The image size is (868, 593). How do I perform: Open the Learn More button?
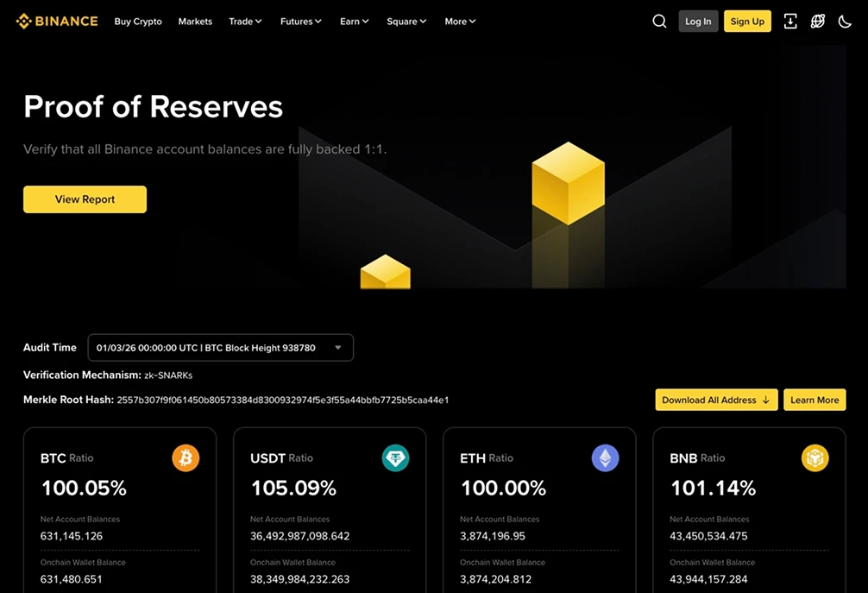815,400
